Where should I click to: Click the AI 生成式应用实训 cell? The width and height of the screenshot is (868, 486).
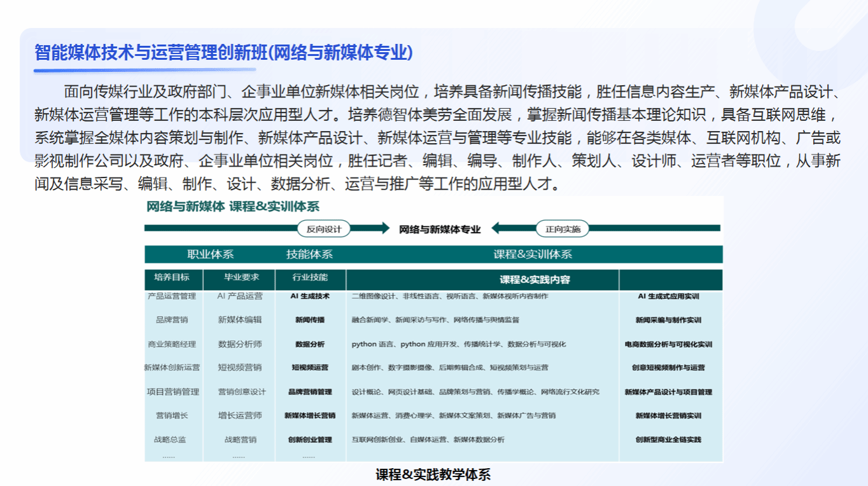[668, 296]
